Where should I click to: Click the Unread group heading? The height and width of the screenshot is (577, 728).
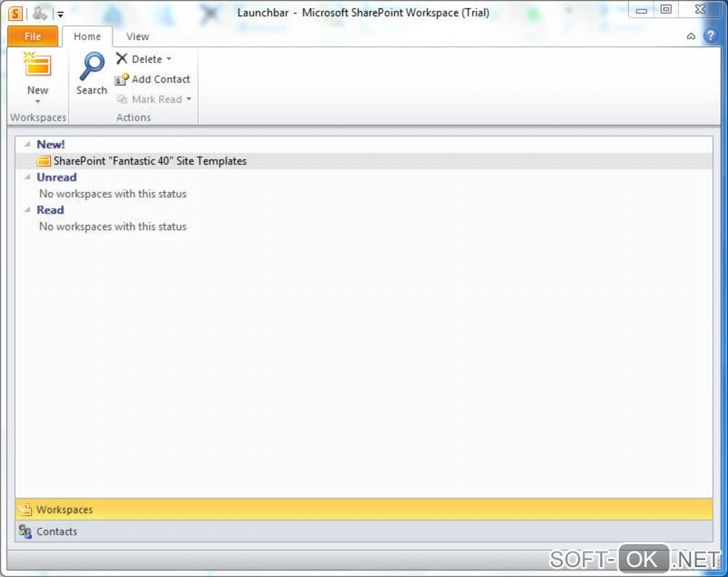56,177
